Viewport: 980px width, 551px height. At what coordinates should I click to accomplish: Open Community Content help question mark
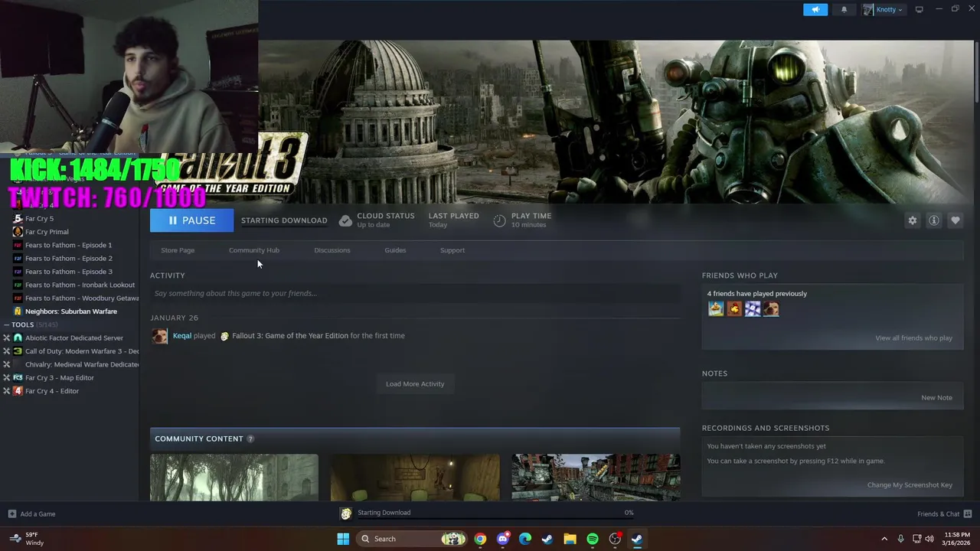[250, 439]
